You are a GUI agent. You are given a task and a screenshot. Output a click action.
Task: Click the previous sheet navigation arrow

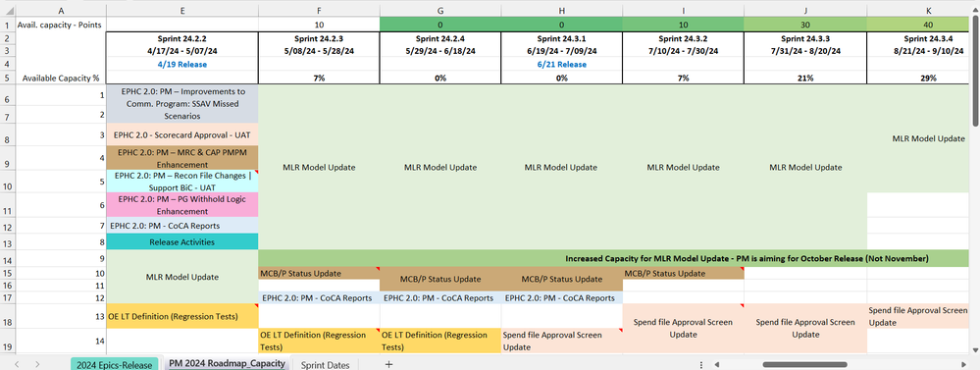click(x=17, y=364)
